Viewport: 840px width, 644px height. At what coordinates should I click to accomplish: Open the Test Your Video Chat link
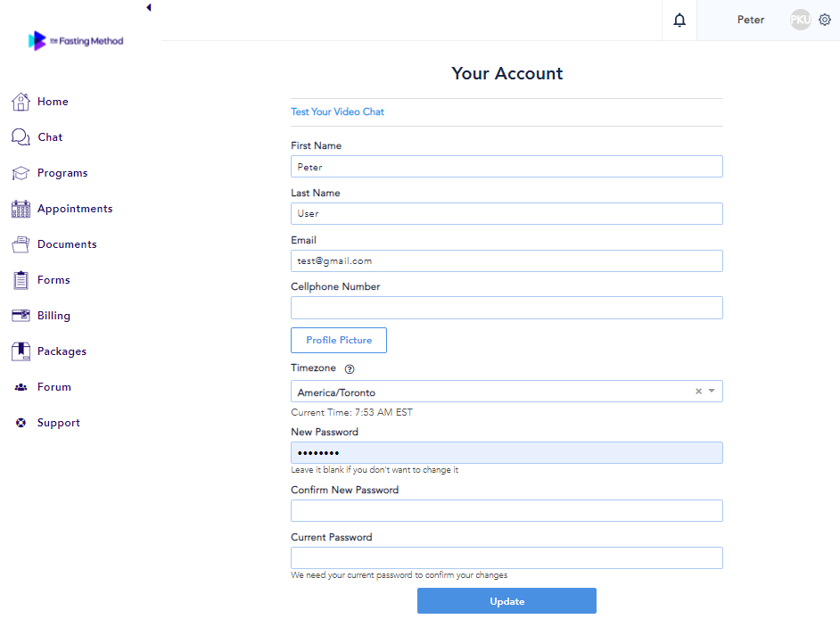tap(337, 112)
